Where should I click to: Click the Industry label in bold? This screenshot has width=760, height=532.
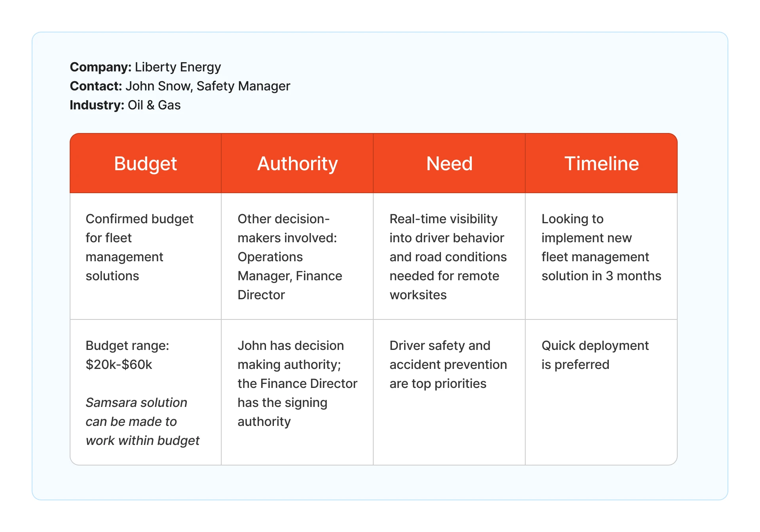[97, 105]
